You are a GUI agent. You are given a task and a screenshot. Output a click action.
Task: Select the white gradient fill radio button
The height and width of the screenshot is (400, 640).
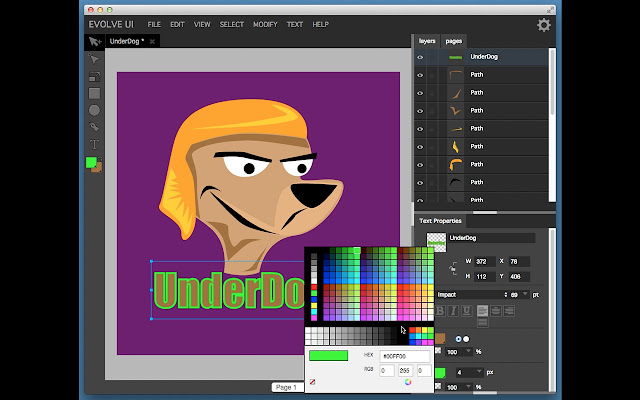point(466,339)
